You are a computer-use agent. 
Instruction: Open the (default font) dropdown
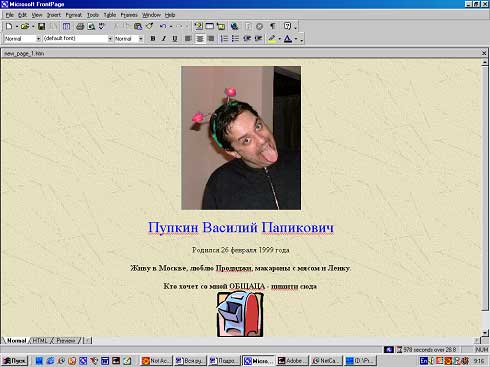[77, 39]
